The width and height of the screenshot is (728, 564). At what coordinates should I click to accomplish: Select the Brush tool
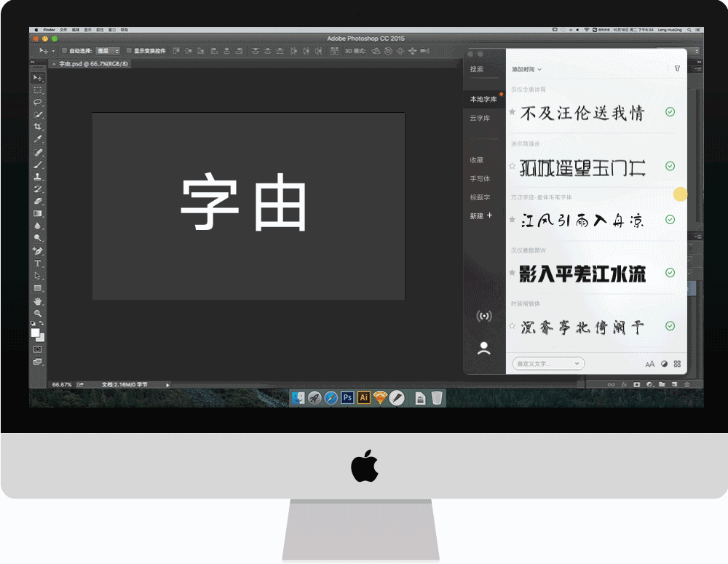[38, 163]
